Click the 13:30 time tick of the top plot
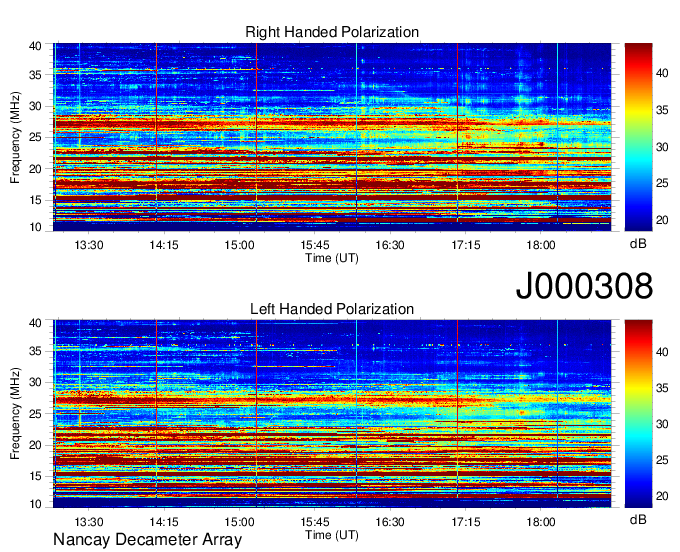Screen dimensions: 680x552 [88, 245]
